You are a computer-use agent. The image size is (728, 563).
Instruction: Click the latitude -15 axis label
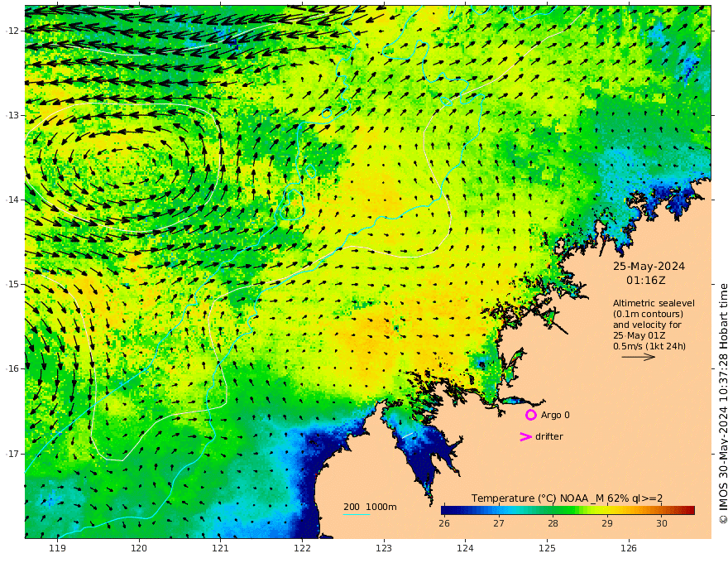point(12,284)
